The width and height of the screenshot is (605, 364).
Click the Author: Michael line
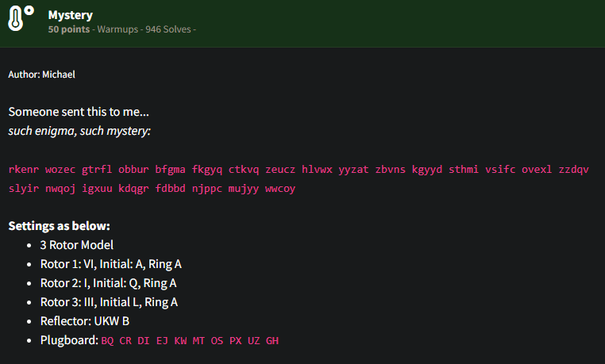click(41, 75)
